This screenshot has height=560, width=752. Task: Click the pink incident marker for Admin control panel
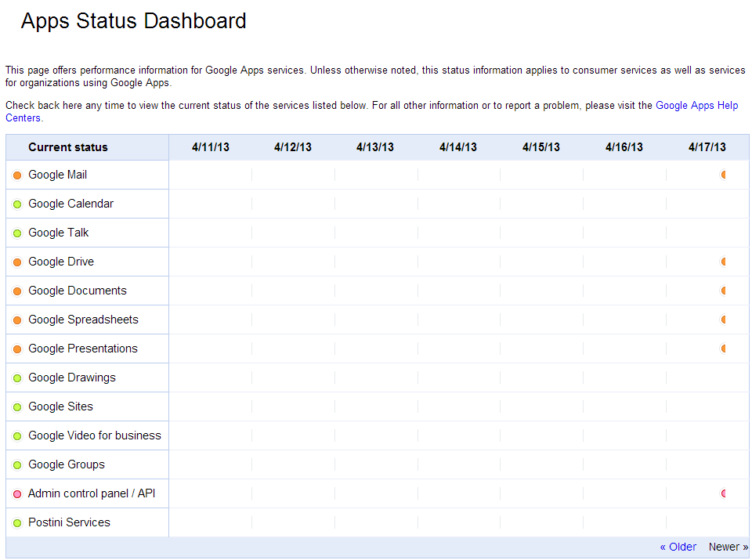[723, 493]
